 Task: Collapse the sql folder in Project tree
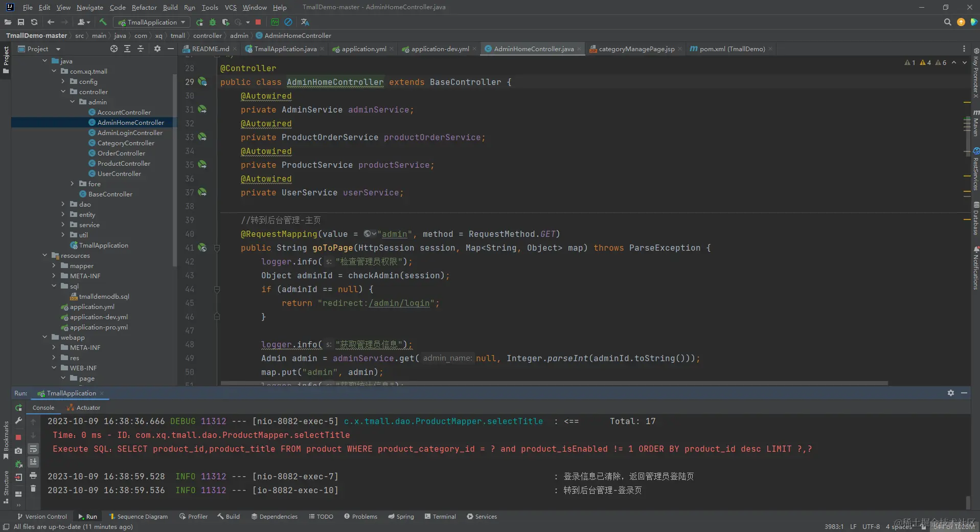54,286
